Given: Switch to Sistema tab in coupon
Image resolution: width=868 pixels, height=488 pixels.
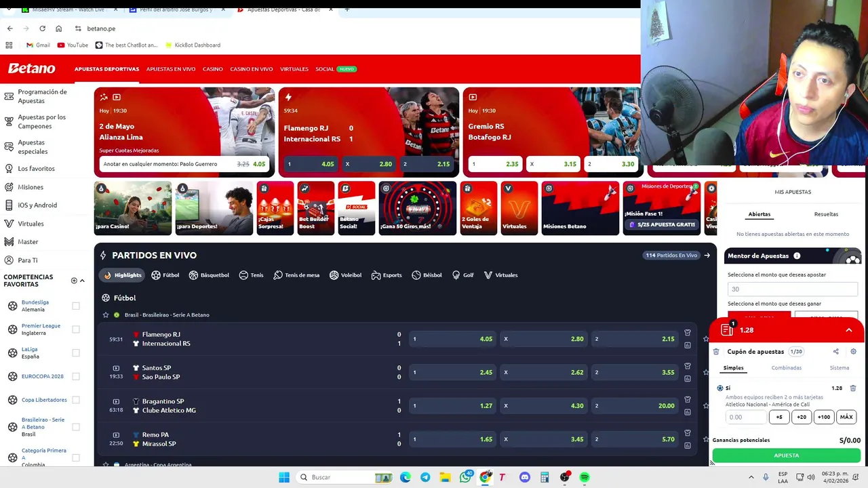Looking at the screenshot, I should point(840,368).
